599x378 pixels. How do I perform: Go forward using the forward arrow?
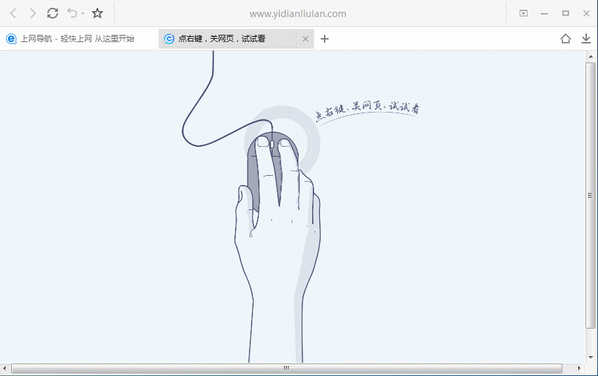33,13
